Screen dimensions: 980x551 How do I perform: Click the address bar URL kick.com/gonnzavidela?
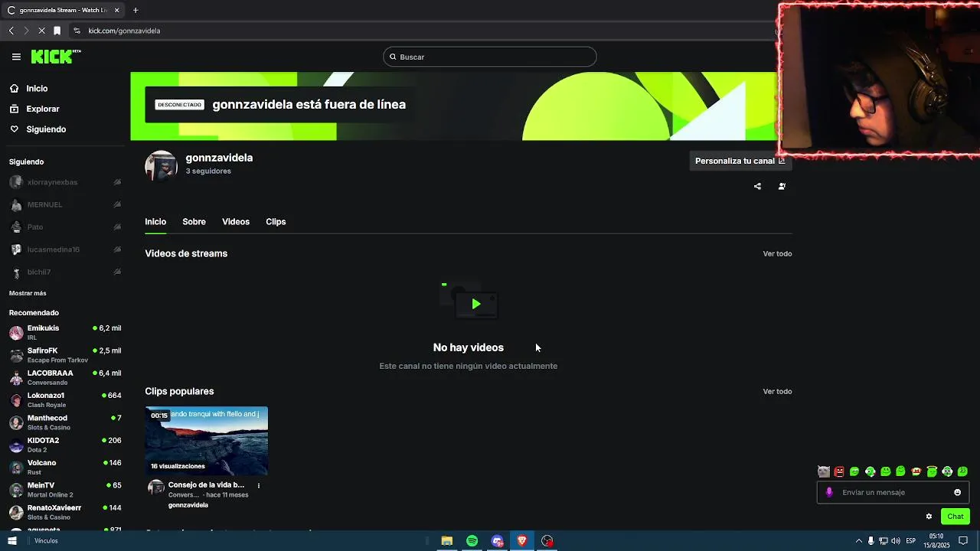124,31
